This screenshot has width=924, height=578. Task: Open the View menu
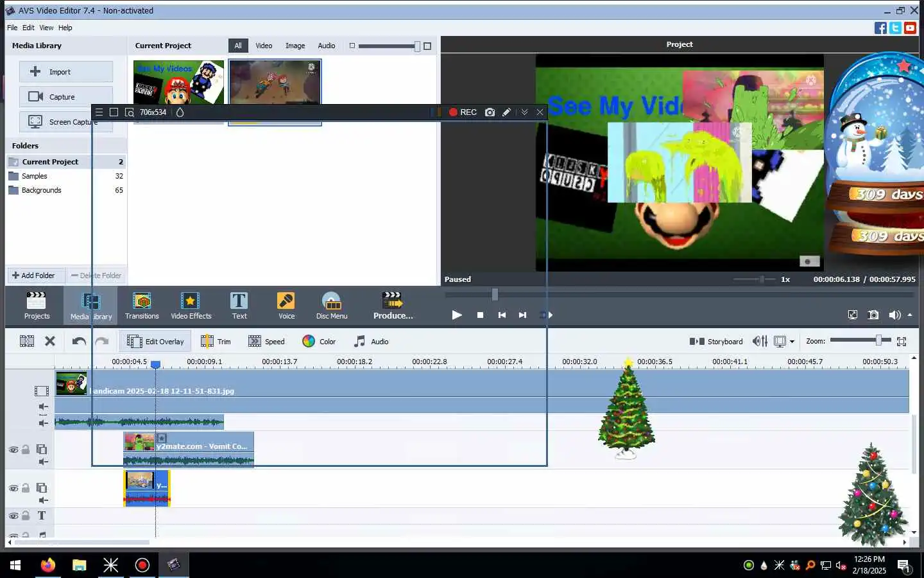coord(46,28)
